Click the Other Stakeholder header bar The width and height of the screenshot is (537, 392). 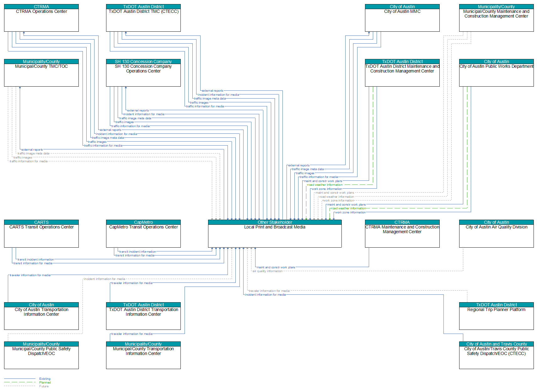275,222
